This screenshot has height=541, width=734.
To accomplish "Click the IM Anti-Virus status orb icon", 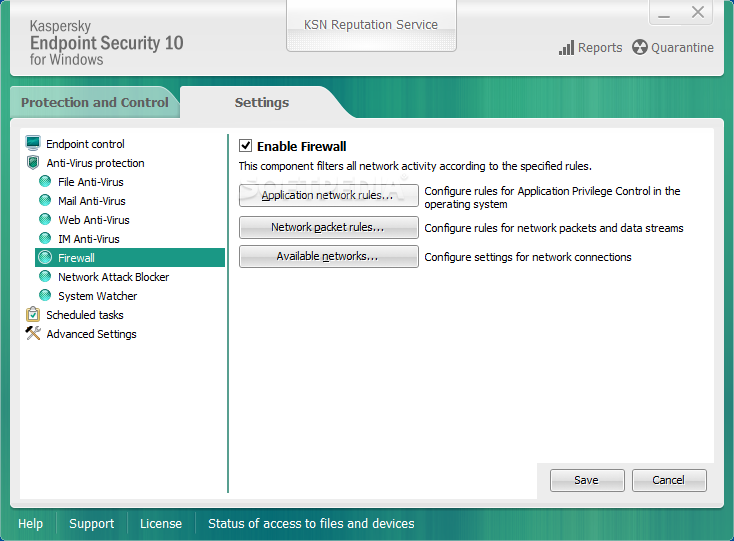I will point(45,239).
